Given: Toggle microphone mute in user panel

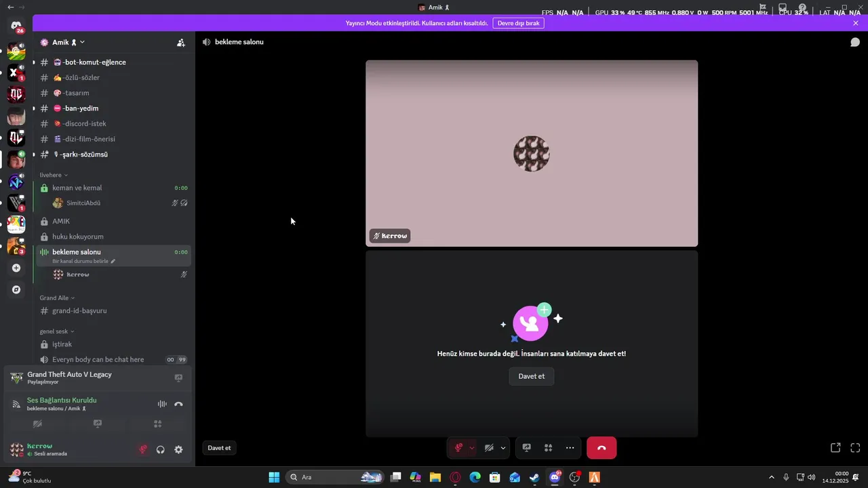Looking at the screenshot, I should pos(142,449).
